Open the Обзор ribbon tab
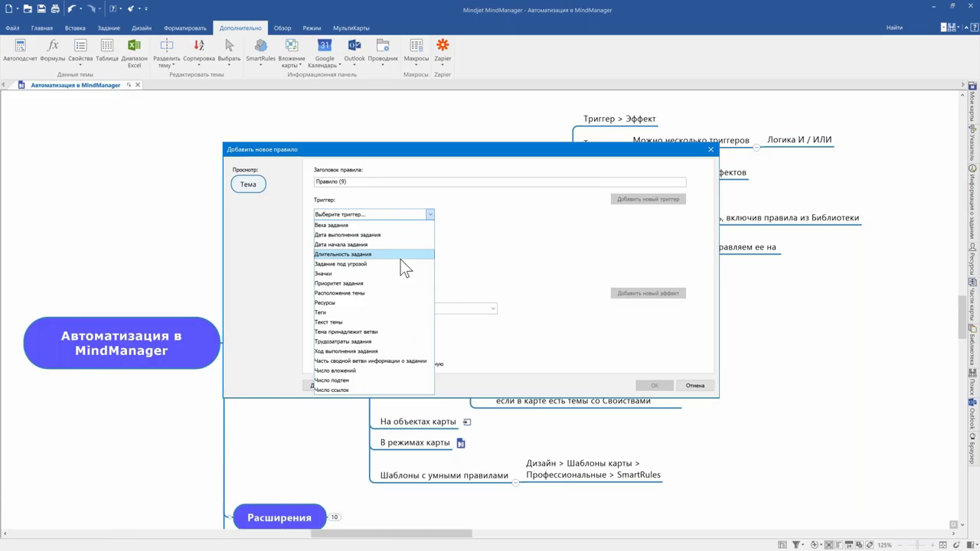The width and height of the screenshot is (980, 551). (283, 28)
